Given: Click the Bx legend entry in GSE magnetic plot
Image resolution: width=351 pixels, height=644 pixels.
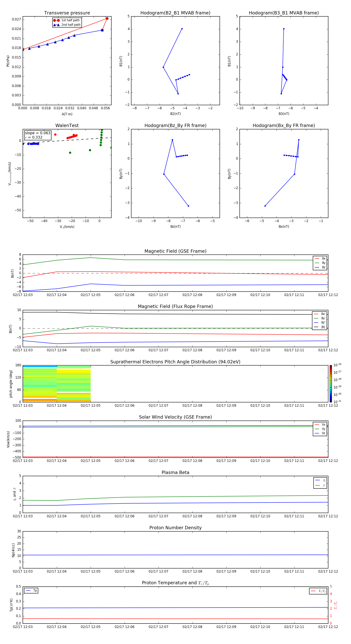Looking at the screenshot, I should tap(320, 259).
